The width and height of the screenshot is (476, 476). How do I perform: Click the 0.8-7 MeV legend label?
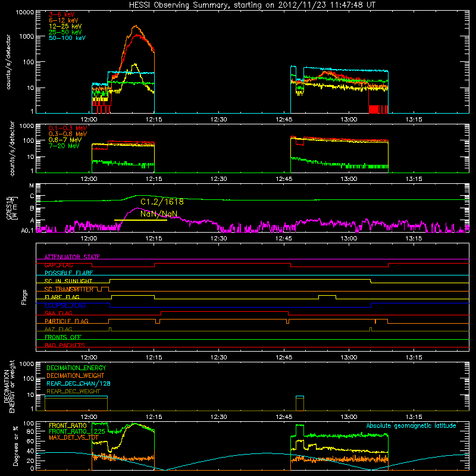65,140
